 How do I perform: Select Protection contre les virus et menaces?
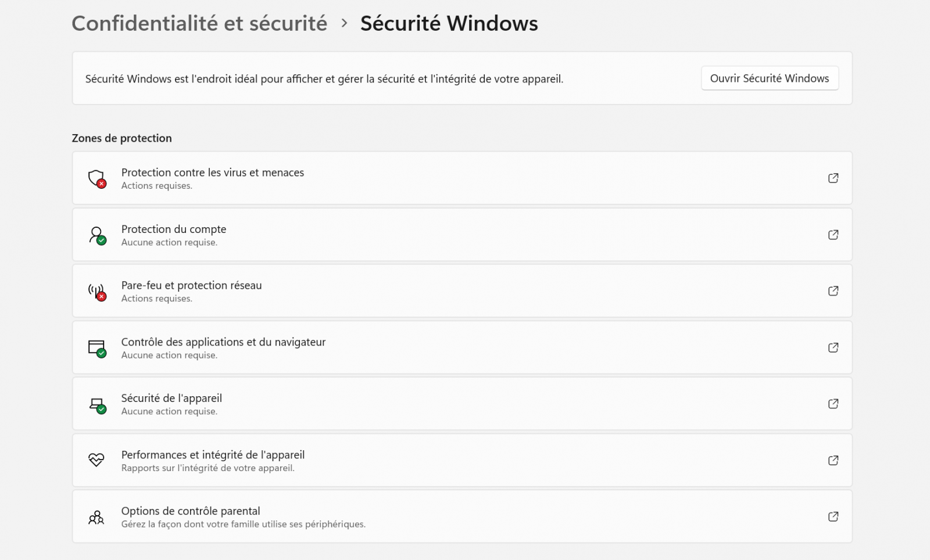[x=213, y=173]
